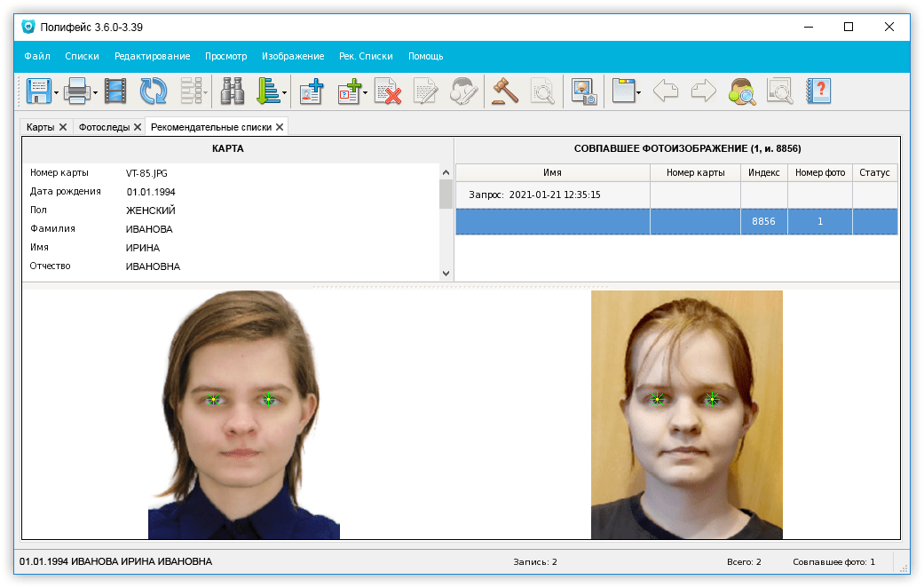
Task: Click the delete record red X icon
Action: pyautogui.click(x=388, y=91)
